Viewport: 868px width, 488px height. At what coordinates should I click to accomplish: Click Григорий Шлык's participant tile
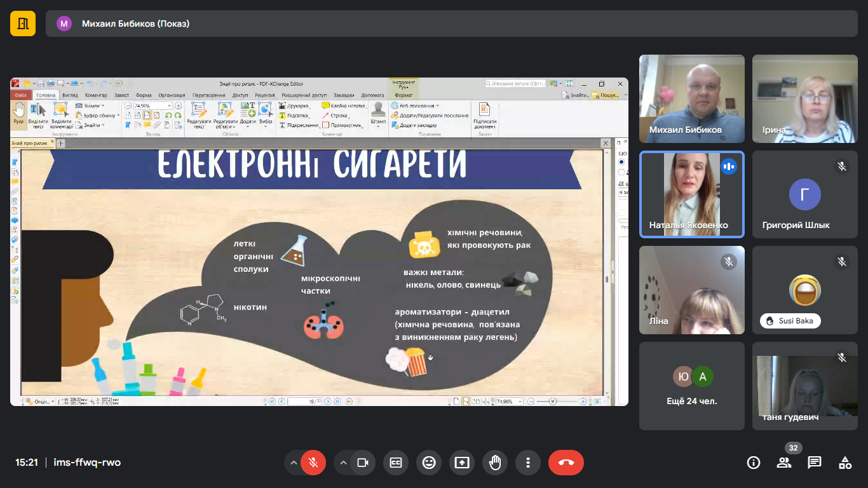pyautogui.click(x=804, y=194)
